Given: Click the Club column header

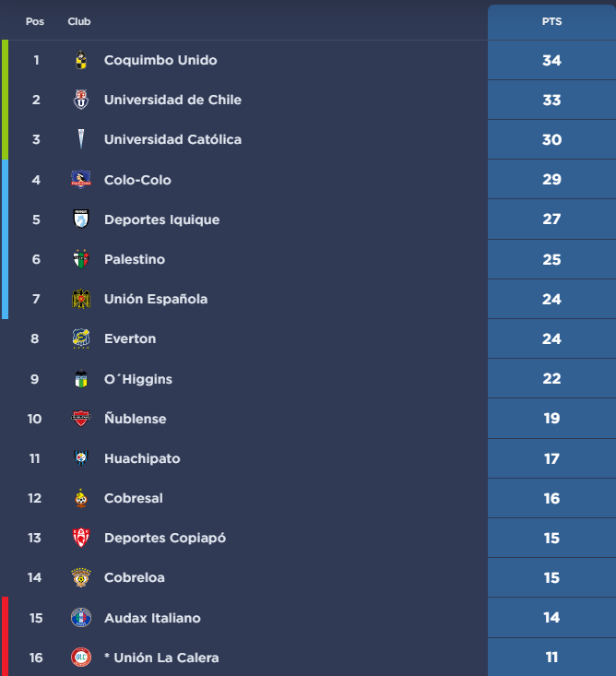Looking at the screenshot, I should pos(79,21).
